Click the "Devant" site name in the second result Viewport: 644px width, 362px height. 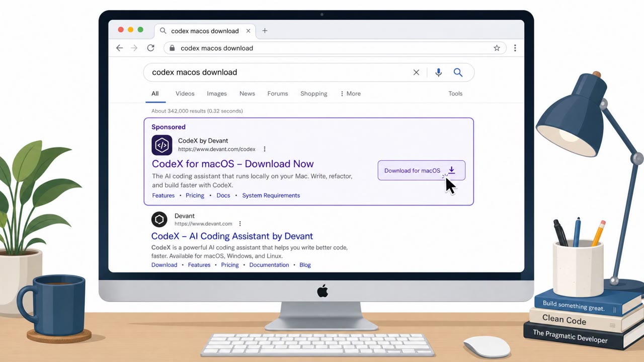(x=185, y=216)
